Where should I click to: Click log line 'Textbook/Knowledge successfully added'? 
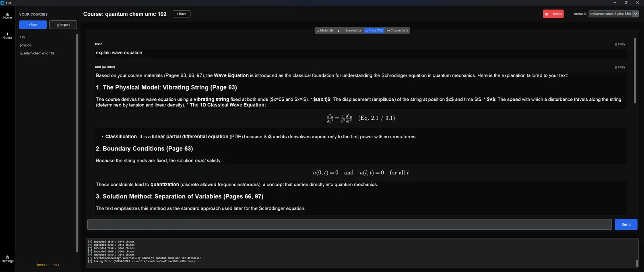point(144,258)
